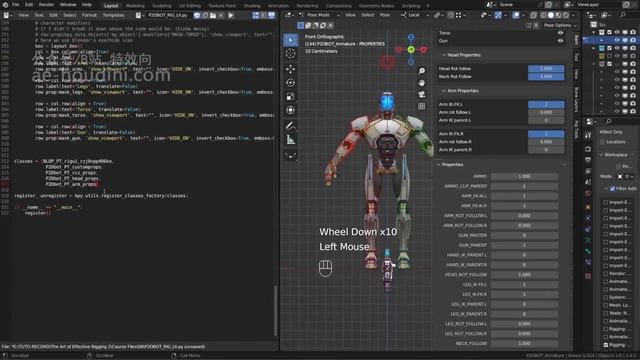Screen dimensions: 640x360
Task: Switch to the Scripting workspace tab
Action: tap(411, 6)
